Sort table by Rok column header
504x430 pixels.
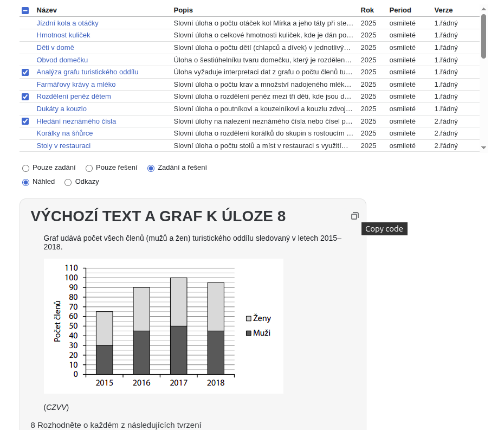pyautogui.click(x=367, y=10)
